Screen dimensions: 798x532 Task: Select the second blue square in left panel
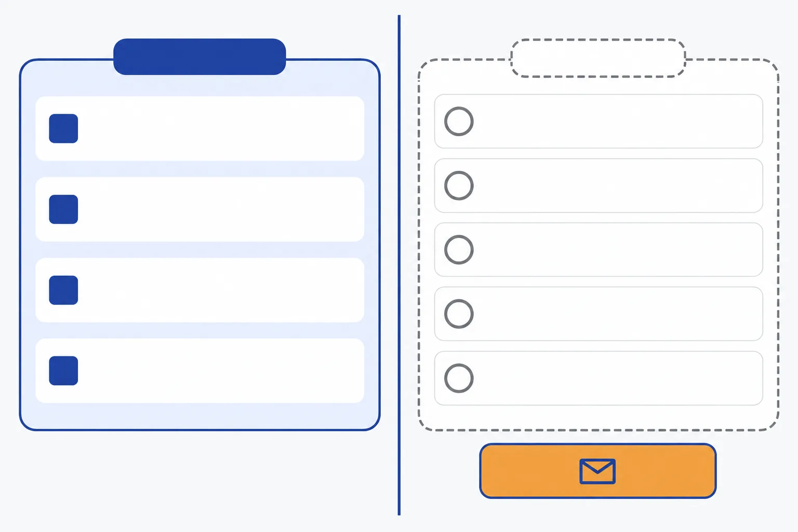coord(63,209)
